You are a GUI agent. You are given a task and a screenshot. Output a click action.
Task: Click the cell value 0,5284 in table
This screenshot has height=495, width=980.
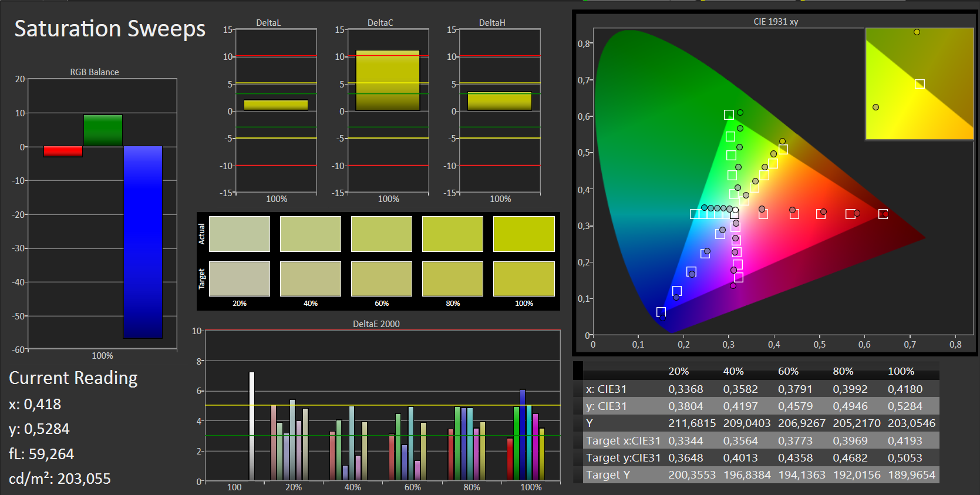click(x=905, y=406)
